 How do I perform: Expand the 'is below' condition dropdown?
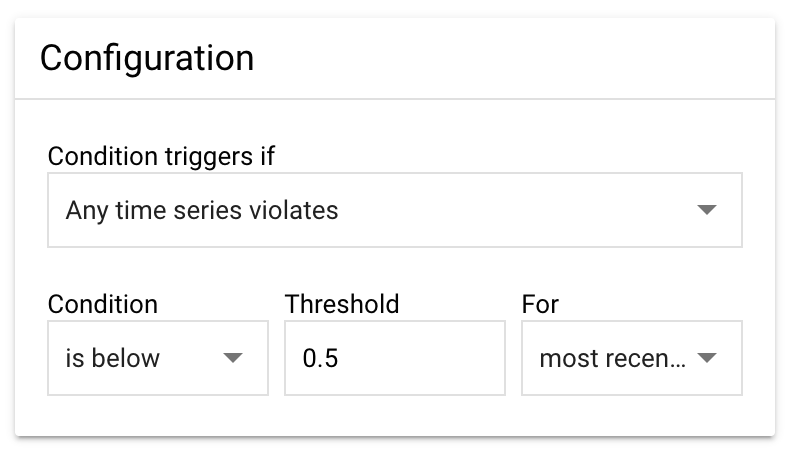[x=157, y=357]
